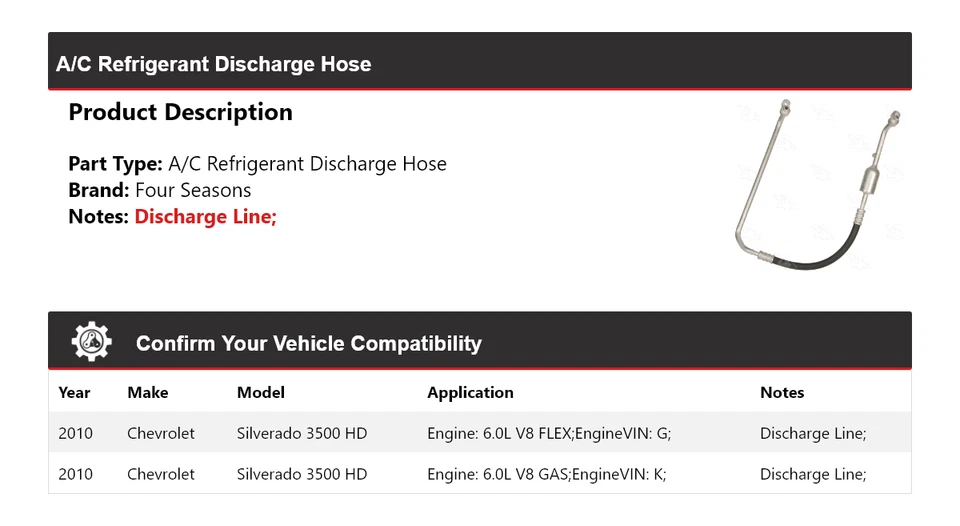Image resolution: width=960 pixels, height=526 pixels.
Task: Click the red Discharge Line; note
Action: (206, 217)
